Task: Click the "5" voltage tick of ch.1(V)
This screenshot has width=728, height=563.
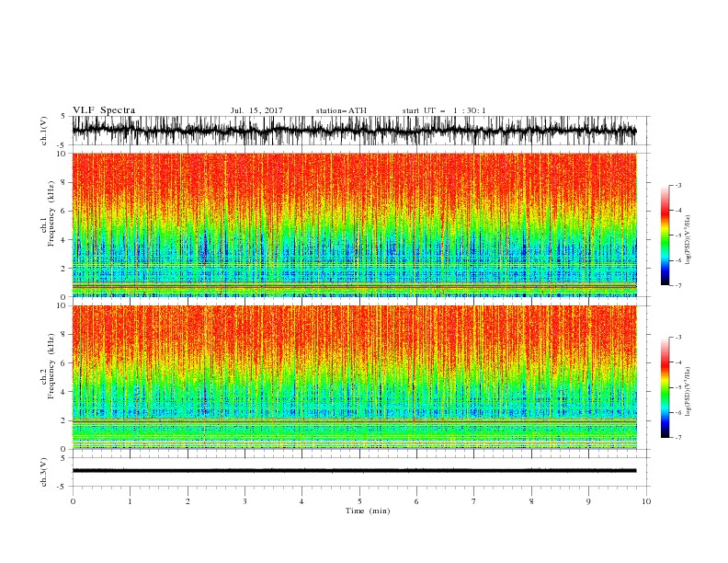Action: click(x=64, y=117)
